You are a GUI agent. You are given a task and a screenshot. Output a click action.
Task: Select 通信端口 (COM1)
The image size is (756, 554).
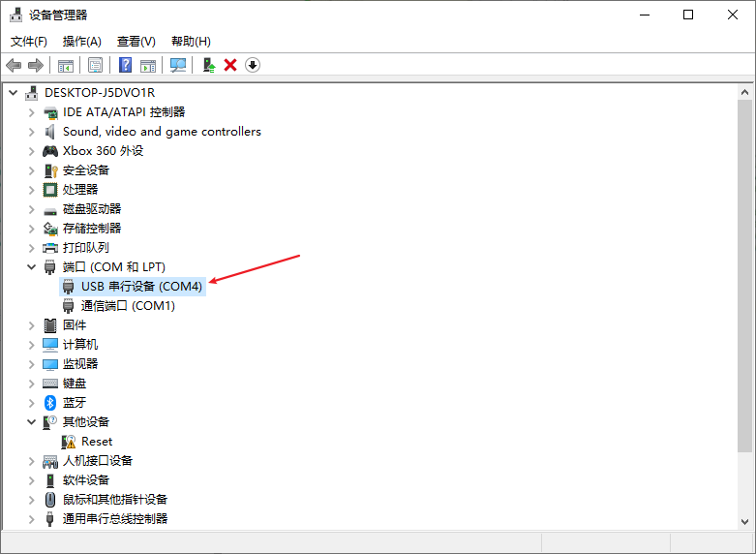tap(128, 306)
